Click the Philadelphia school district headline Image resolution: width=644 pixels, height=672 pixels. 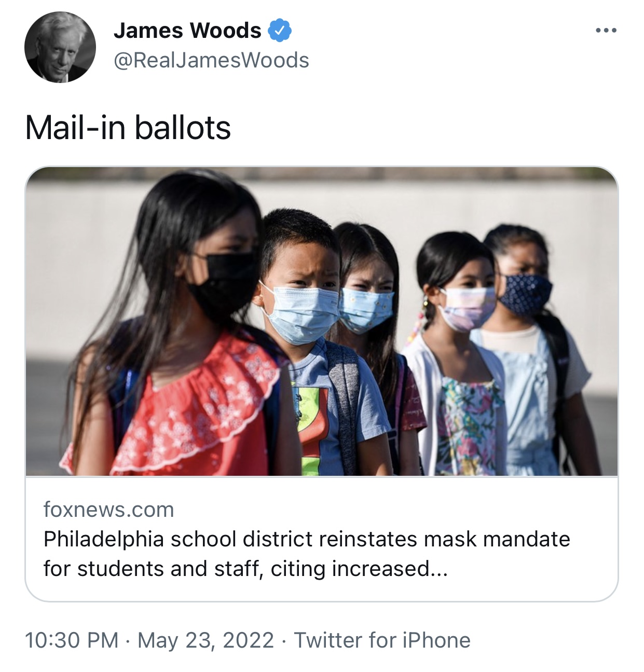[307, 539]
